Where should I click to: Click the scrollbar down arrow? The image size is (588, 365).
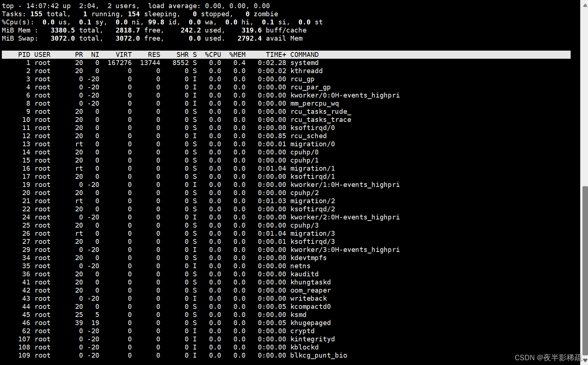(x=585, y=360)
